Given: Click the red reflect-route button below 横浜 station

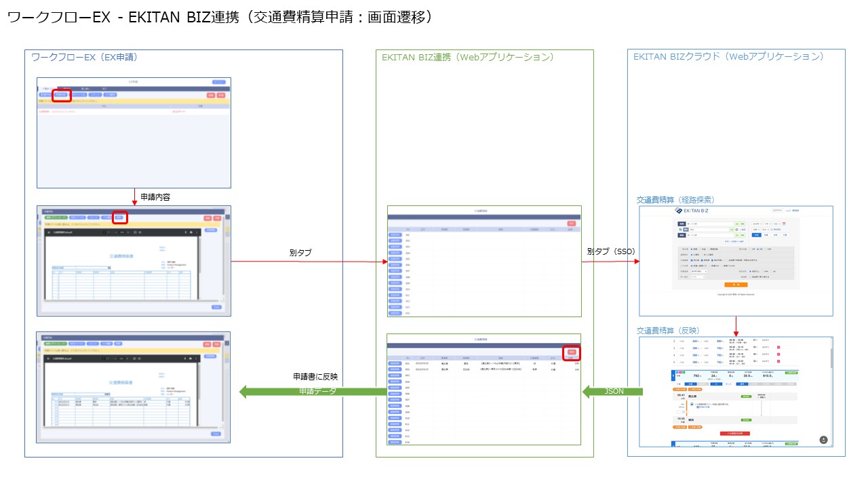Looking at the screenshot, I should coord(735,434).
